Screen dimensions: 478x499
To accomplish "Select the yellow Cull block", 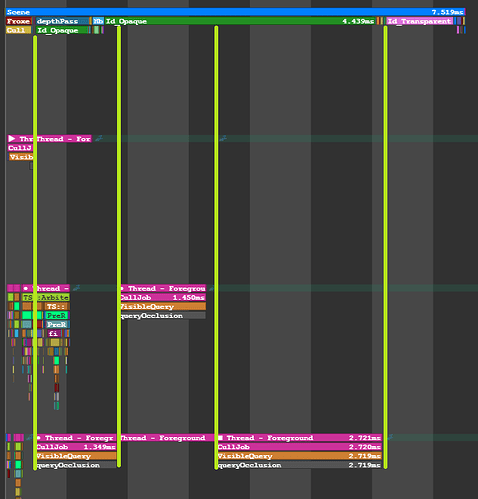I will coord(18,30).
